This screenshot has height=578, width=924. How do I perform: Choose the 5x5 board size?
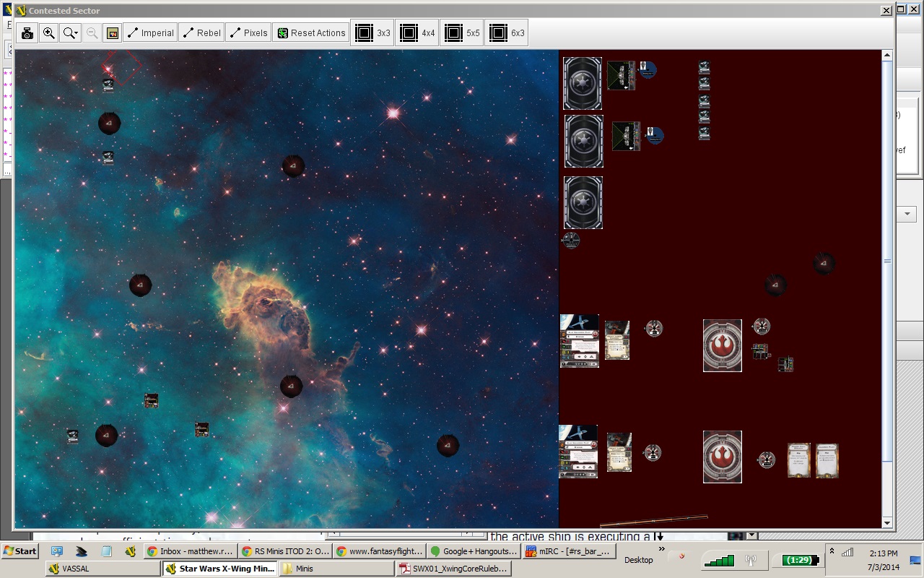click(462, 33)
